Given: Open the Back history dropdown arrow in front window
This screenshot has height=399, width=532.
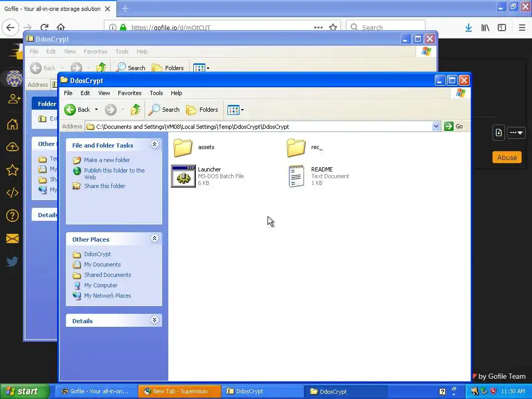Looking at the screenshot, I should pos(96,110).
